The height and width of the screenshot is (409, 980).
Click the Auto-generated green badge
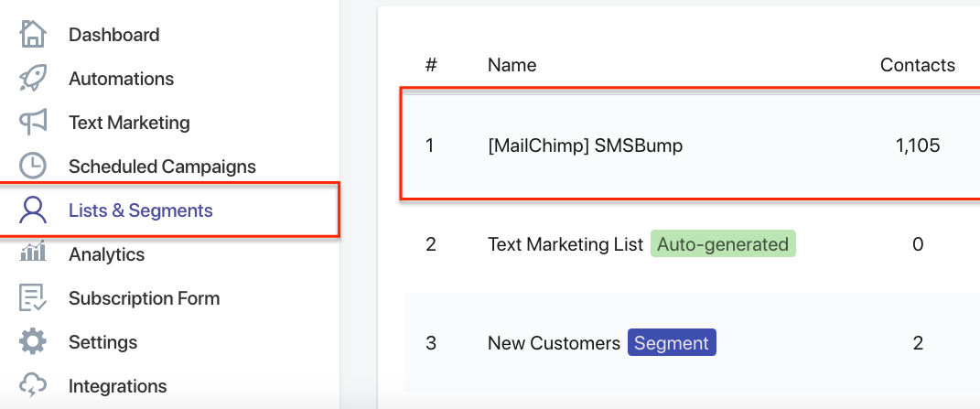[x=723, y=244]
